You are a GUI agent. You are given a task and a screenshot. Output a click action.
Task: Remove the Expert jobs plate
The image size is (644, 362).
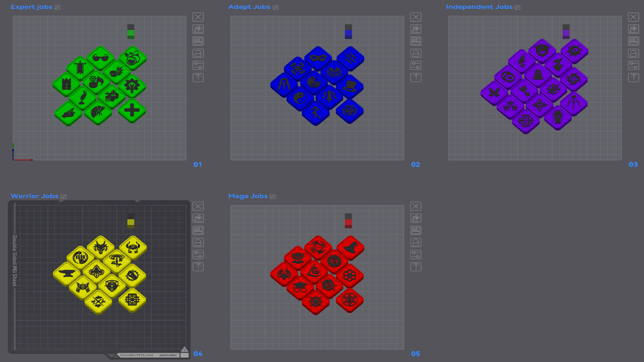198,17
